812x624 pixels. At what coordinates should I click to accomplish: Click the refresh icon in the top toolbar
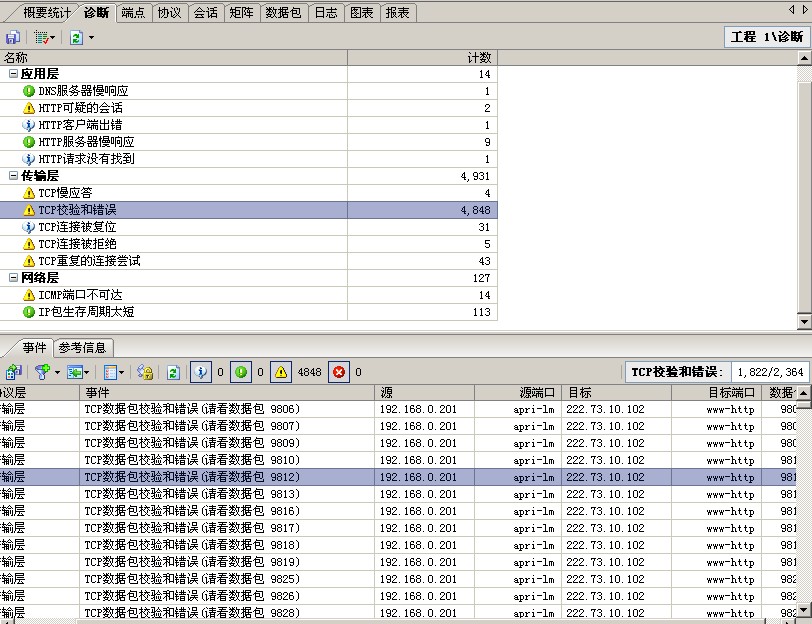76,37
